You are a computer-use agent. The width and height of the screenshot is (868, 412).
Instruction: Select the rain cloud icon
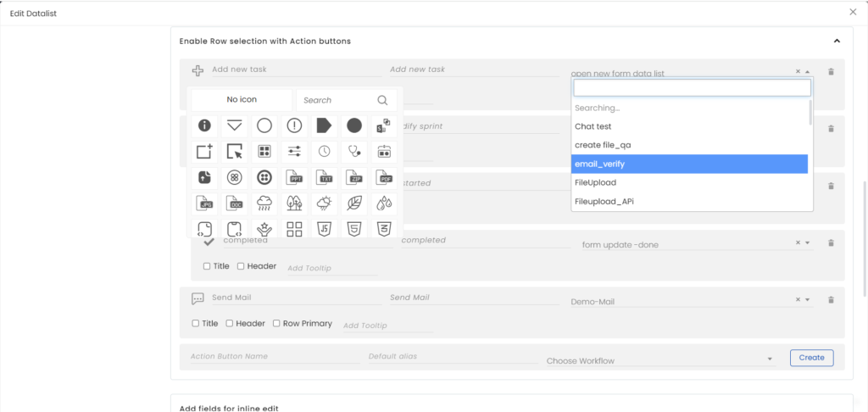[264, 203]
